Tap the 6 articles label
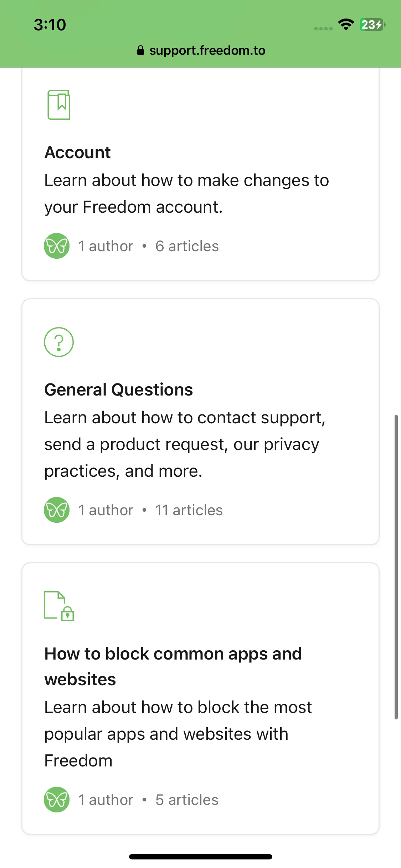This screenshot has height=868, width=401. coord(187,246)
